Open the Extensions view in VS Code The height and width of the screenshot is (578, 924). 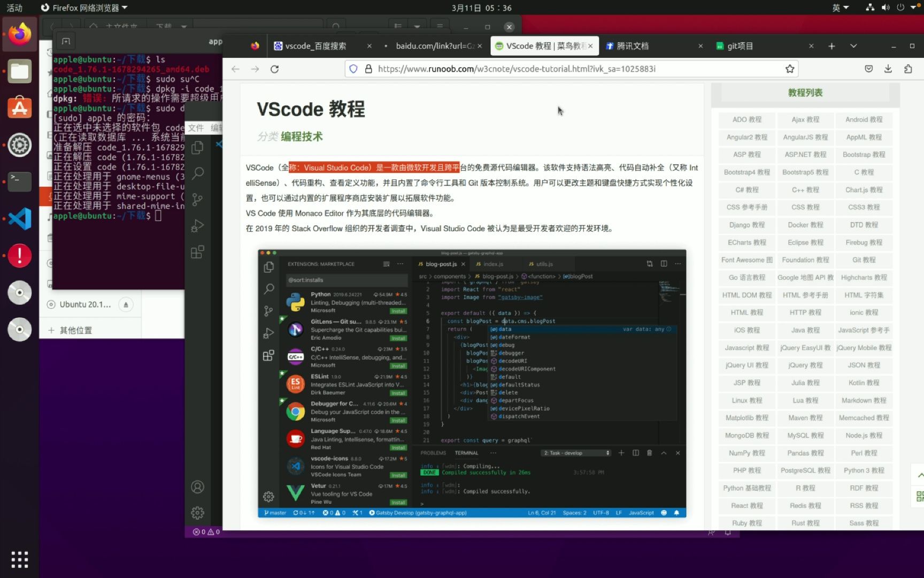click(197, 252)
